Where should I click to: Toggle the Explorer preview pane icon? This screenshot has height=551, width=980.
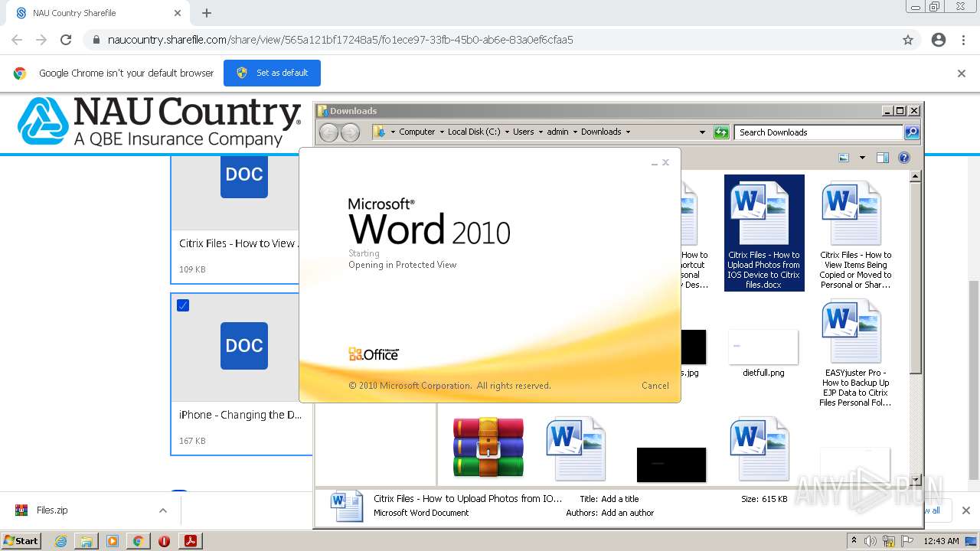click(882, 158)
